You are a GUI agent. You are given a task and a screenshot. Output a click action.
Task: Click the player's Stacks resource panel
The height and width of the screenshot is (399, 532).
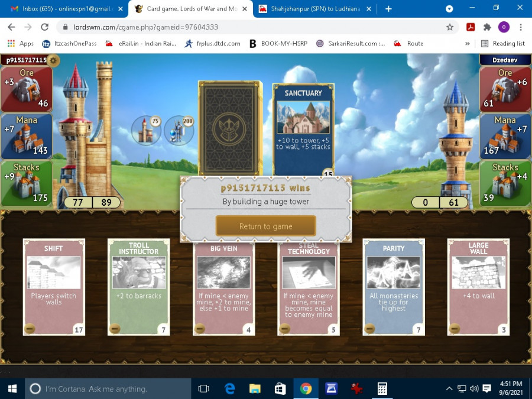click(x=27, y=184)
